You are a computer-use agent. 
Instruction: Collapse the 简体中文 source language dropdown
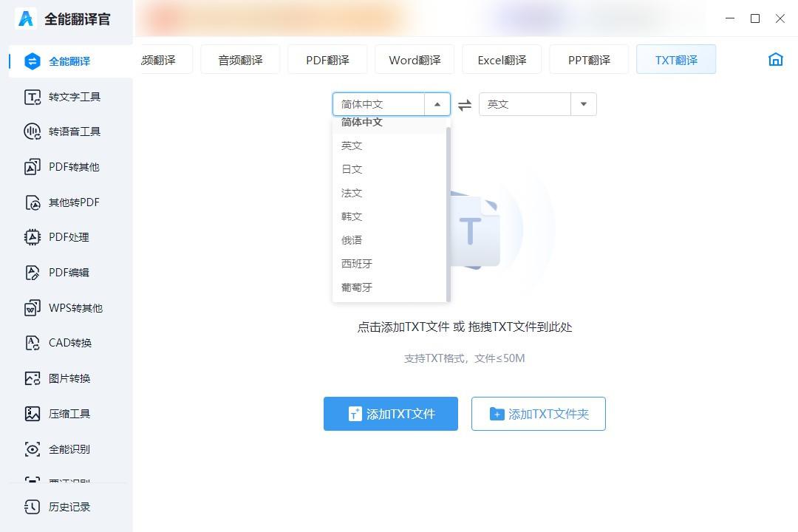point(437,104)
